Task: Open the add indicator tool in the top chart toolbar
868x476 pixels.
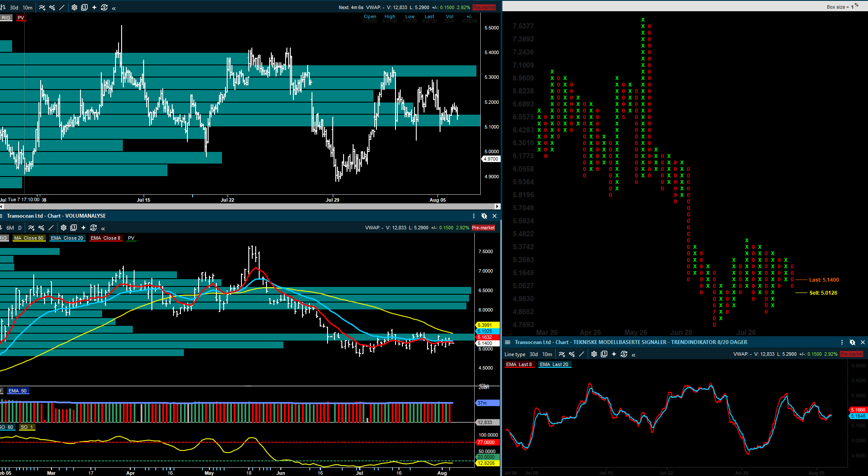Action: (42, 7)
